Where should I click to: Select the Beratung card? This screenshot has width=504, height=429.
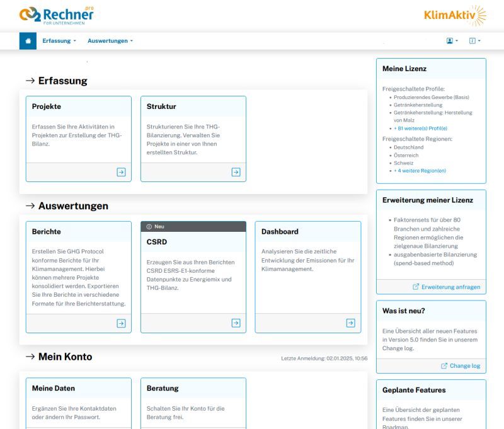193,402
